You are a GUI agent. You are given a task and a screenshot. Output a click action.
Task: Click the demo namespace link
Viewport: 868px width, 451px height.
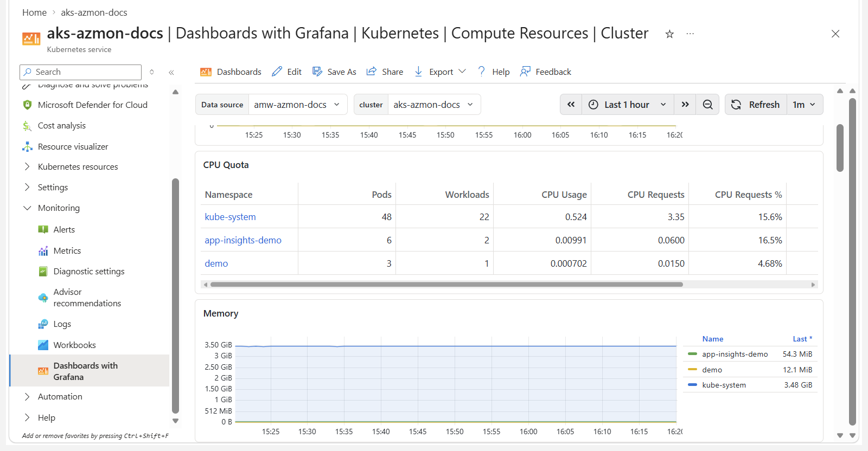pos(216,263)
